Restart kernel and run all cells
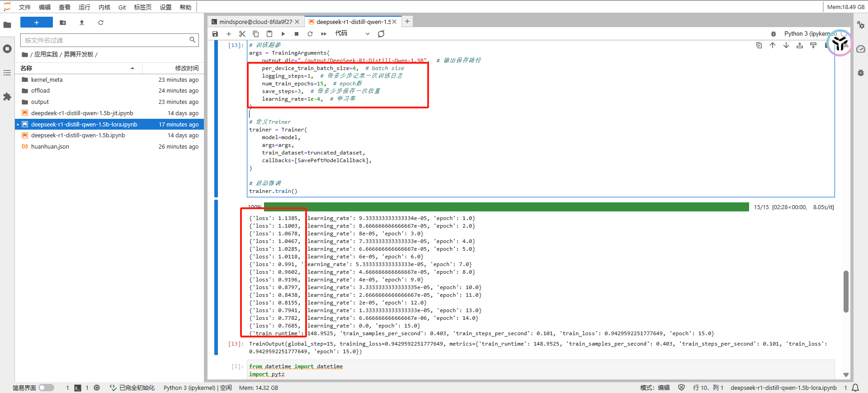The image size is (868, 393). [324, 34]
